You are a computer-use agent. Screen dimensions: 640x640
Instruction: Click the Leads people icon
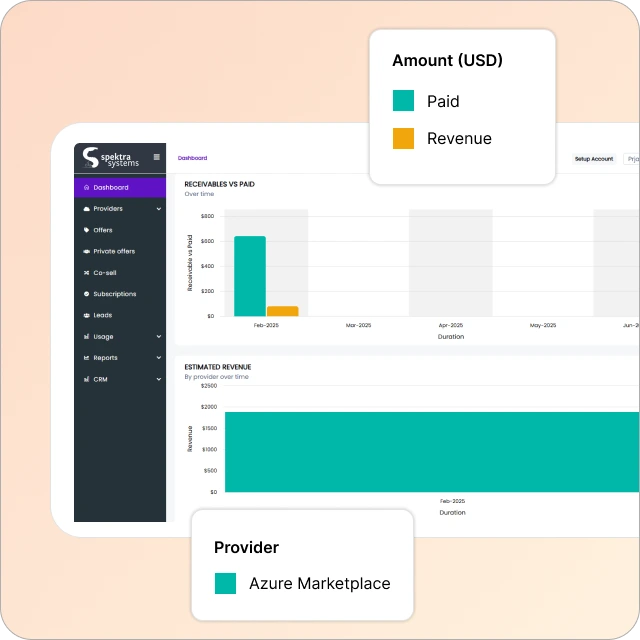87,315
